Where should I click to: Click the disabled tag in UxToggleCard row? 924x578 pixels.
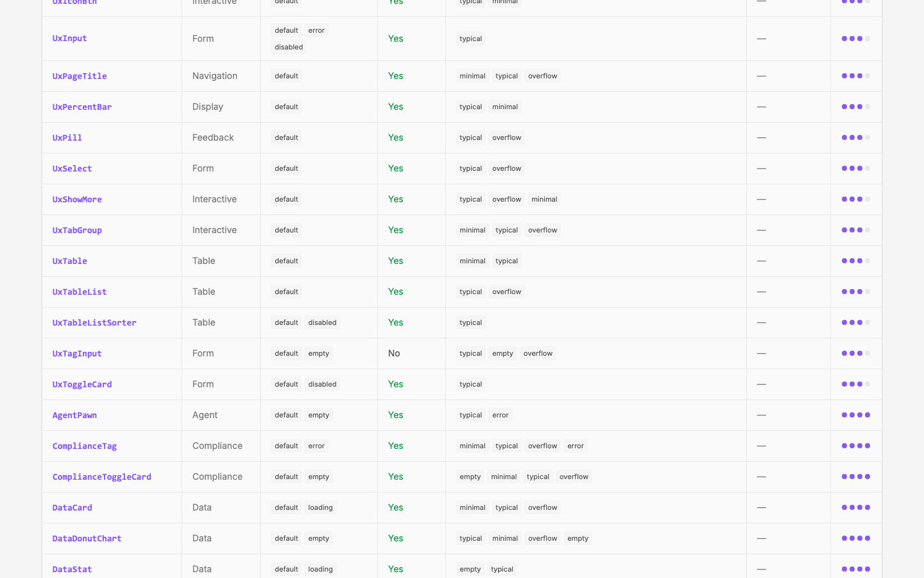coord(322,384)
